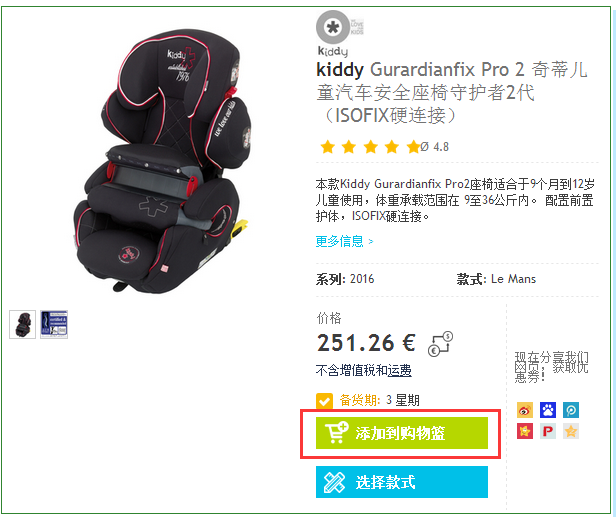The width and height of the screenshot is (616, 517).
Task: Share via red P icon
Action: click(x=548, y=431)
